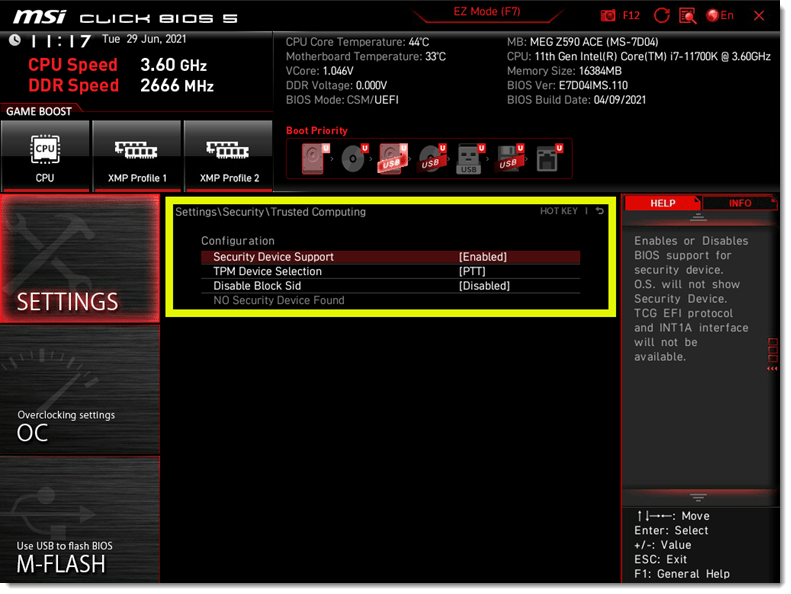Close the BIOS with the X icon
This screenshot has width=791, height=594.
pos(759,16)
